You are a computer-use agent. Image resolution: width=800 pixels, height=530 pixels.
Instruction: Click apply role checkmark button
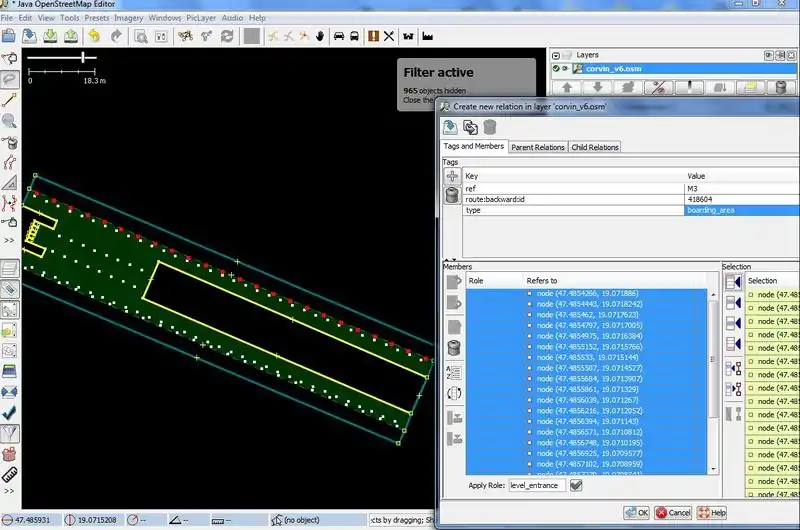coord(576,486)
